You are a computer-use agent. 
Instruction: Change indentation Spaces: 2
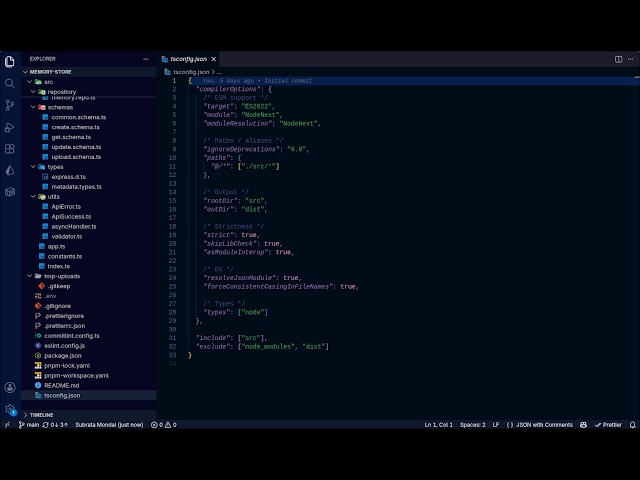(473, 425)
